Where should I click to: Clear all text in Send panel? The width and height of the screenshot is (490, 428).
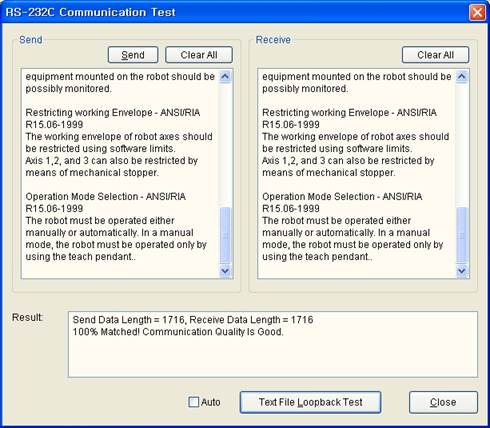click(199, 55)
